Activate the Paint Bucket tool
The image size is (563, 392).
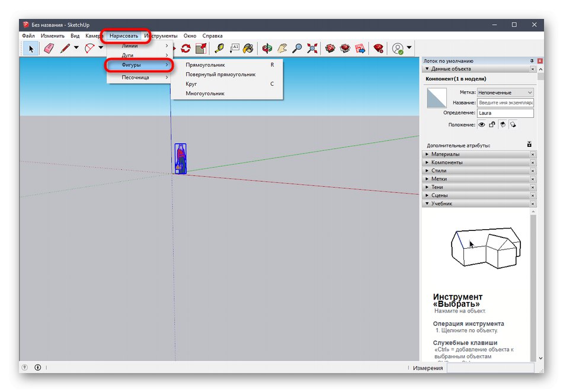(248, 49)
